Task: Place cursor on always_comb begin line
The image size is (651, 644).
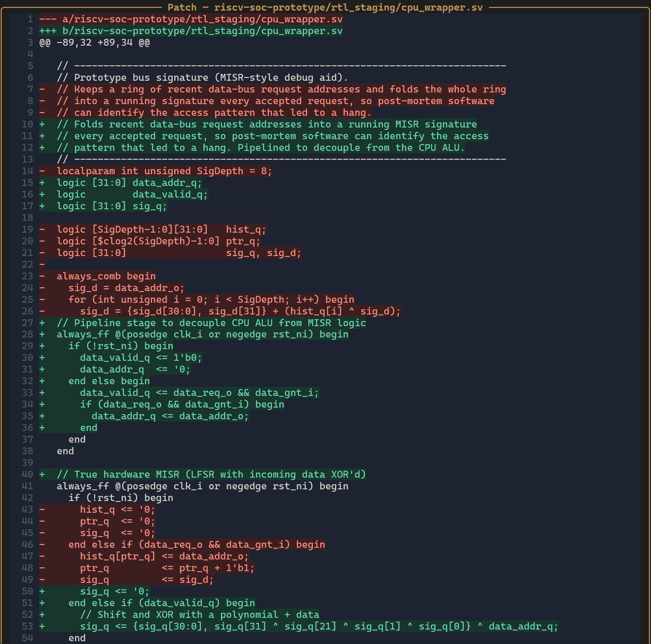Action: tap(98, 276)
